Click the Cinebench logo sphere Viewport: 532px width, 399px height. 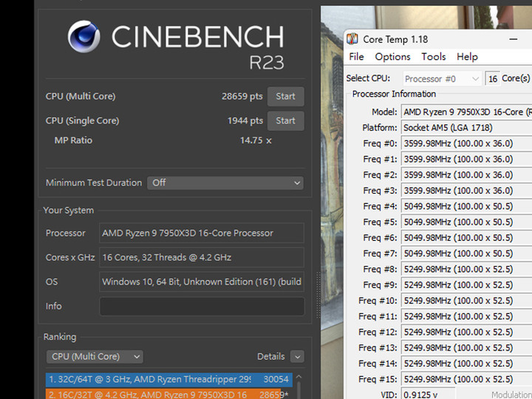point(83,37)
